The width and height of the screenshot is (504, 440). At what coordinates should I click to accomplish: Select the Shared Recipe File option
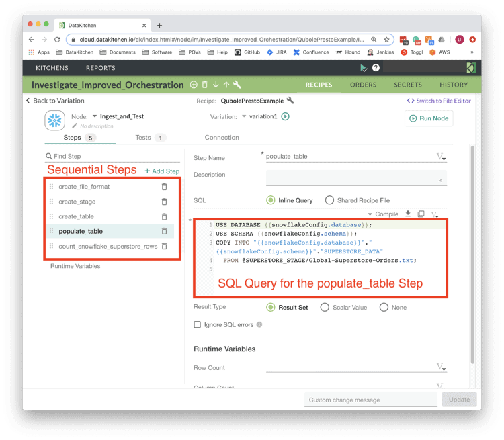click(329, 200)
